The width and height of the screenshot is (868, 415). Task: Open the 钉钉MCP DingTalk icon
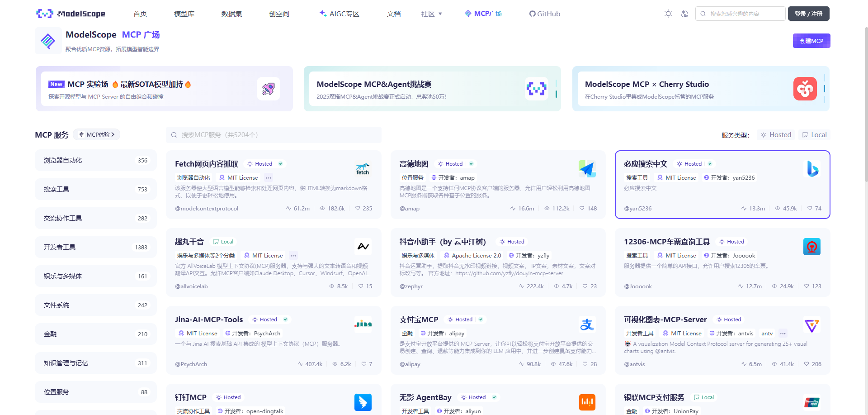(363, 402)
